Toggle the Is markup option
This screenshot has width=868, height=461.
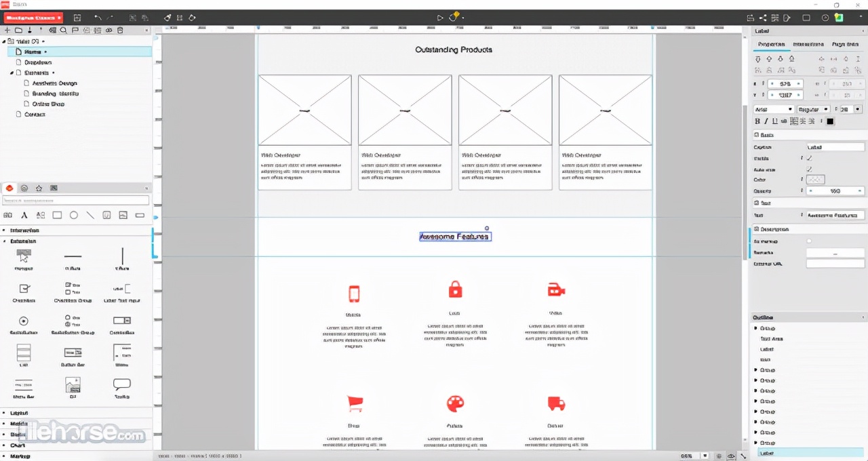(809, 241)
